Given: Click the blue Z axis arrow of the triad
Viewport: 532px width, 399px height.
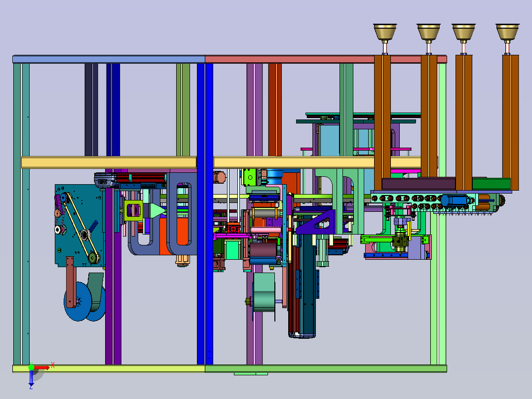Looking at the screenshot, I should click(31, 378).
